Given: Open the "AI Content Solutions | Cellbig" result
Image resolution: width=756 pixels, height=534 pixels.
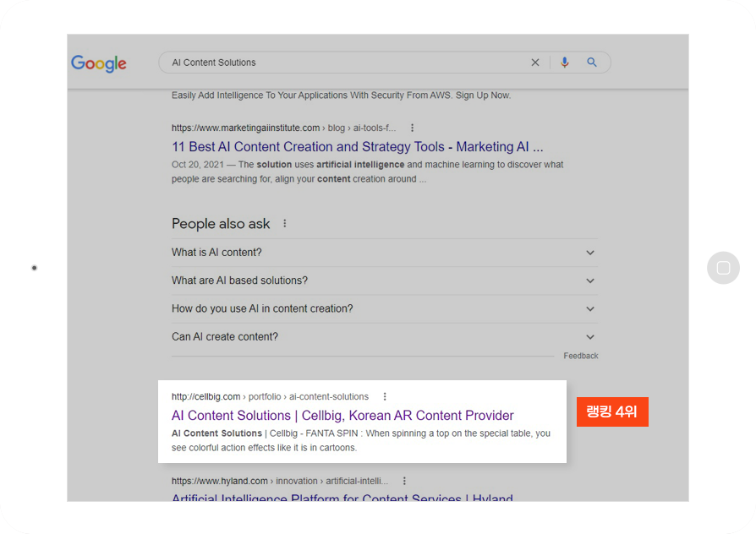Looking at the screenshot, I should pyautogui.click(x=342, y=416).
